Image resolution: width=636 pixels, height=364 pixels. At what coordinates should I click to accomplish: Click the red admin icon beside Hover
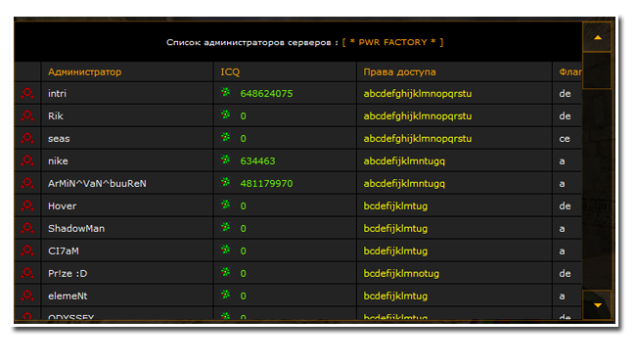point(27,205)
